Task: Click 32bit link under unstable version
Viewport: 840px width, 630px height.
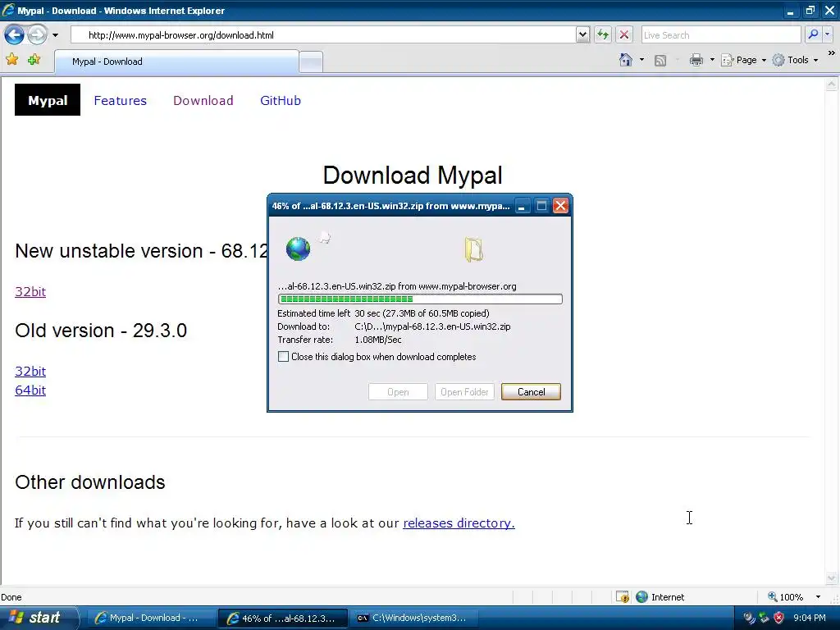Action: tap(30, 291)
